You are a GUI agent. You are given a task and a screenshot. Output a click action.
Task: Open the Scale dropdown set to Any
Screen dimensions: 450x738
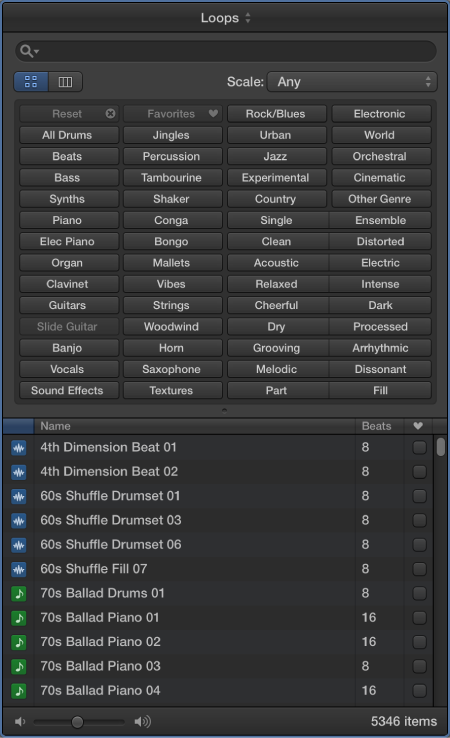(352, 82)
